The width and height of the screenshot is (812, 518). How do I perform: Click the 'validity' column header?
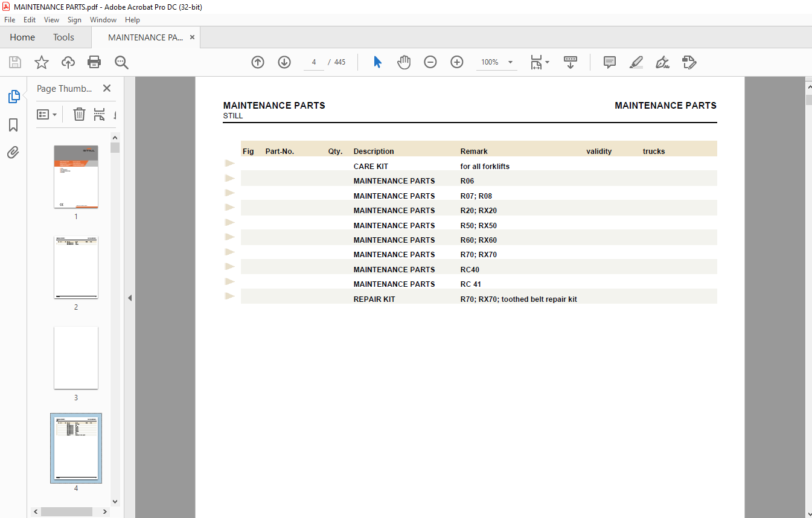coord(599,151)
